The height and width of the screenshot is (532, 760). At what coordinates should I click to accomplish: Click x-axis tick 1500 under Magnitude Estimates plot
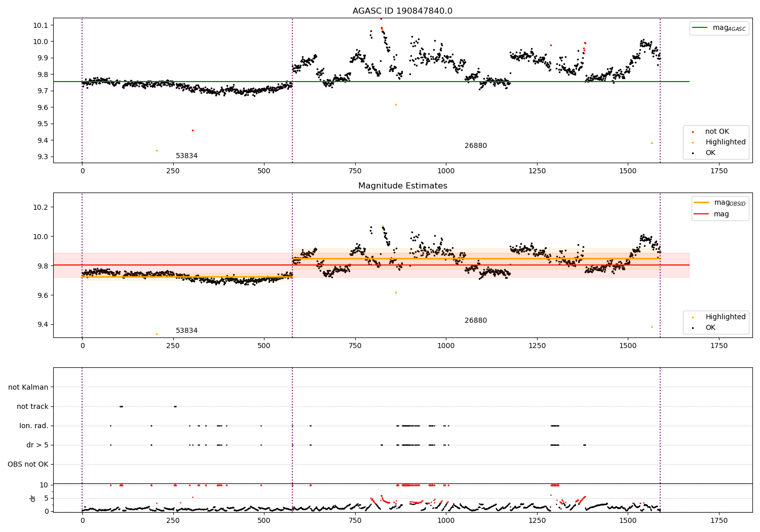coord(628,346)
